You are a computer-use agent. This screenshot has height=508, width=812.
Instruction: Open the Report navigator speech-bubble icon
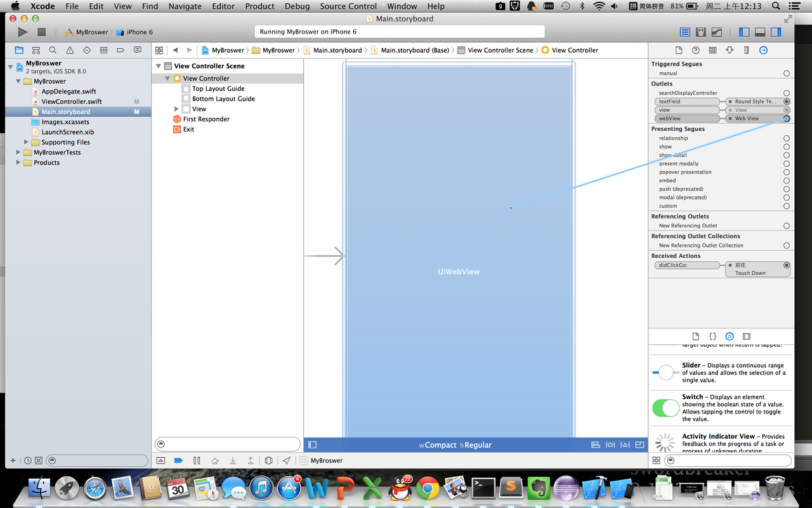tap(136, 50)
